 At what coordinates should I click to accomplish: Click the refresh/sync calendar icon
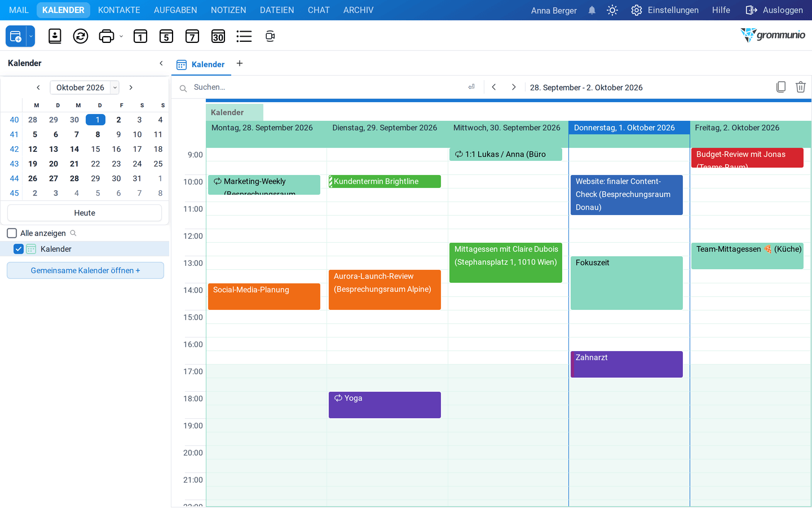[x=81, y=37]
